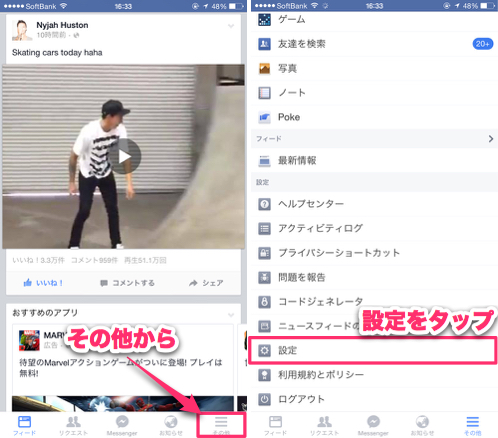Tap コードジェネレータ padlock icon
The width and height of the screenshot is (498, 438).
(x=265, y=302)
